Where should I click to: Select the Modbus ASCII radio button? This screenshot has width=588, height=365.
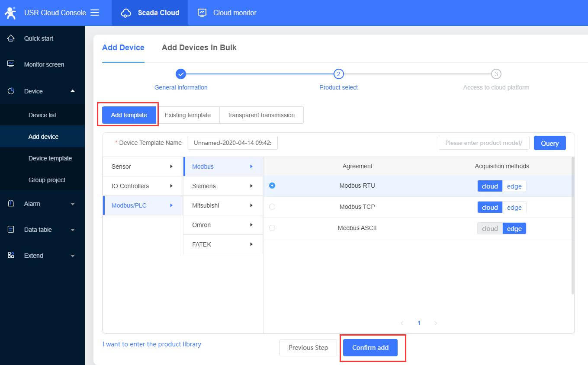pyautogui.click(x=272, y=228)
